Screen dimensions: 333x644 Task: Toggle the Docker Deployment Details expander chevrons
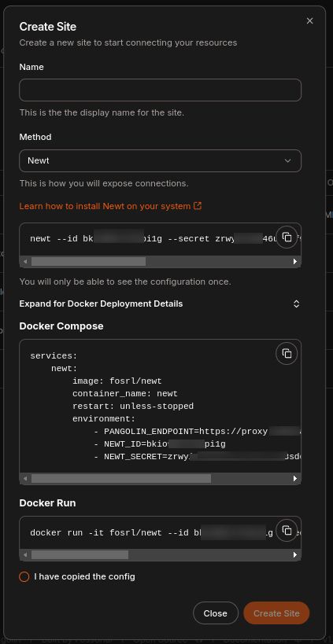tap(297, 304)
